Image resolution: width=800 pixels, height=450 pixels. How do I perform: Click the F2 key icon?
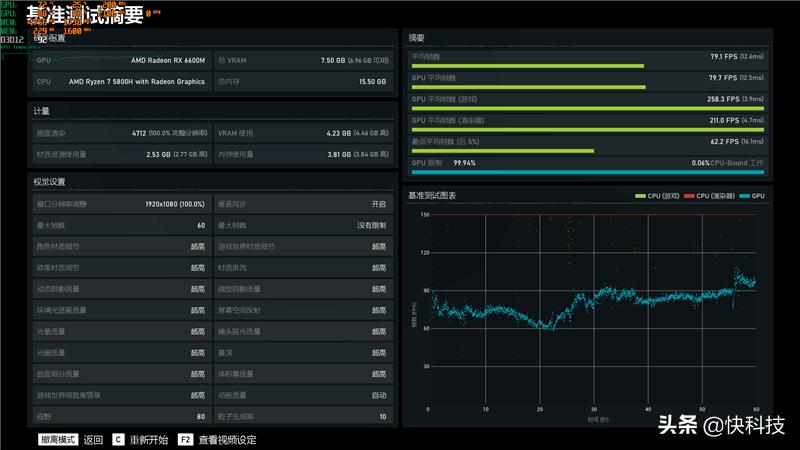[185, 439]
